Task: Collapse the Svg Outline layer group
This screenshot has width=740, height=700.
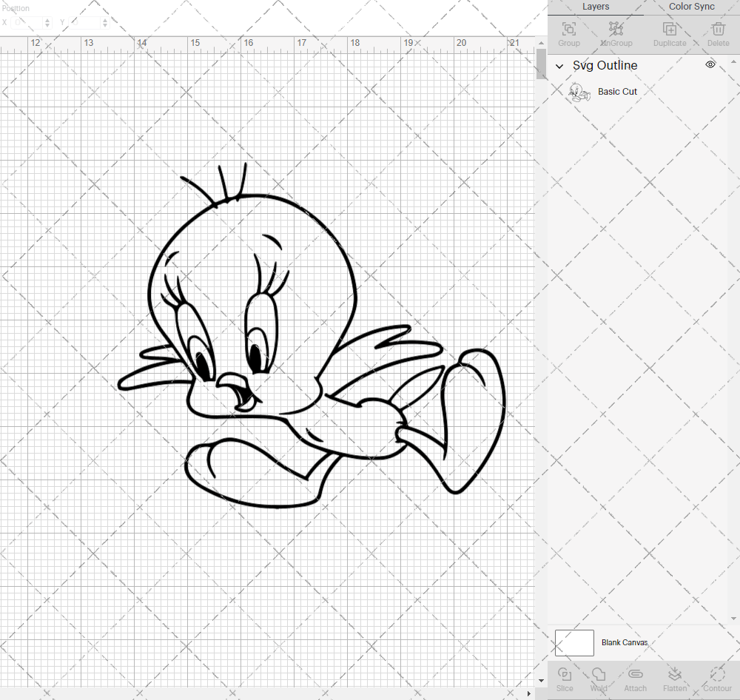Action: pos(559,66)
